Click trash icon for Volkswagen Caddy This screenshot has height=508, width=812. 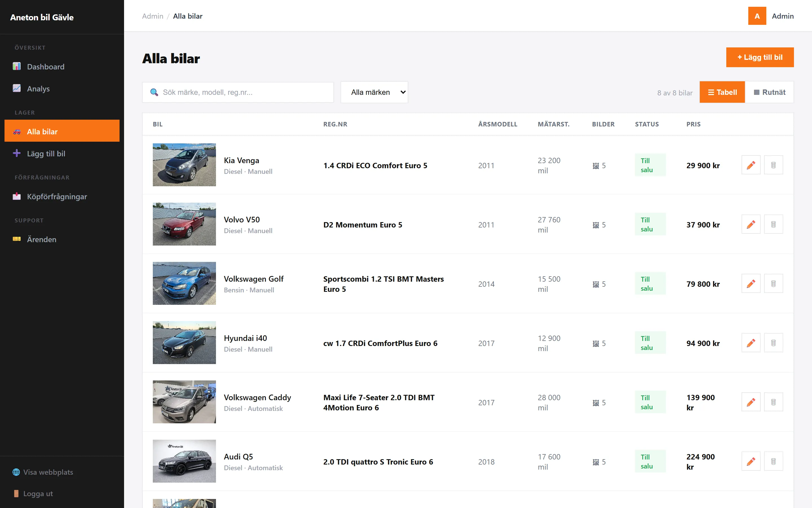773,402
